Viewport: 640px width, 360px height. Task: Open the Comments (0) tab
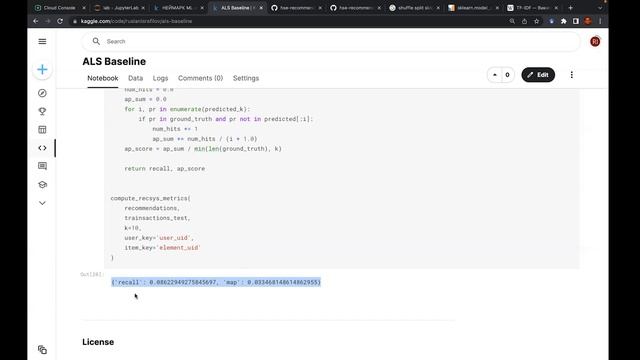200,78
